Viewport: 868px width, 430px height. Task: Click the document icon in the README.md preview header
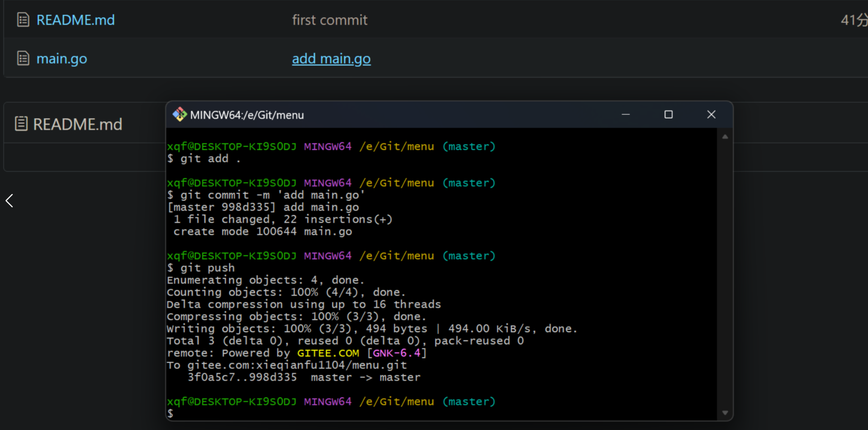click(x=21, y=124)
